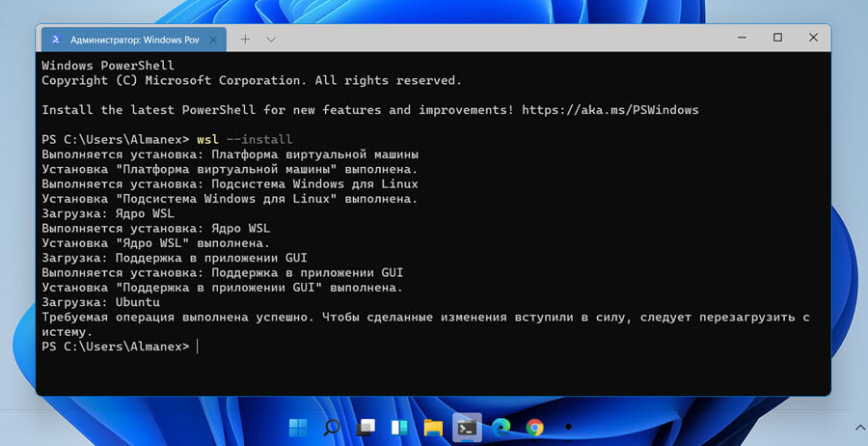
Task: Click 'Установка "Поддержка в приложении GUI" выполнена.'
Action: point(223,288)
